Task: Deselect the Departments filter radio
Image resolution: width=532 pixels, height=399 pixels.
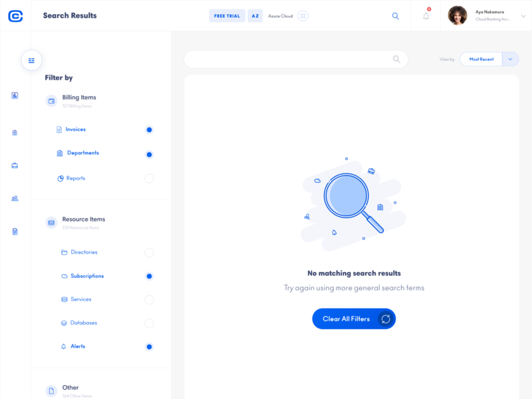Action: [x=149, y=154]
